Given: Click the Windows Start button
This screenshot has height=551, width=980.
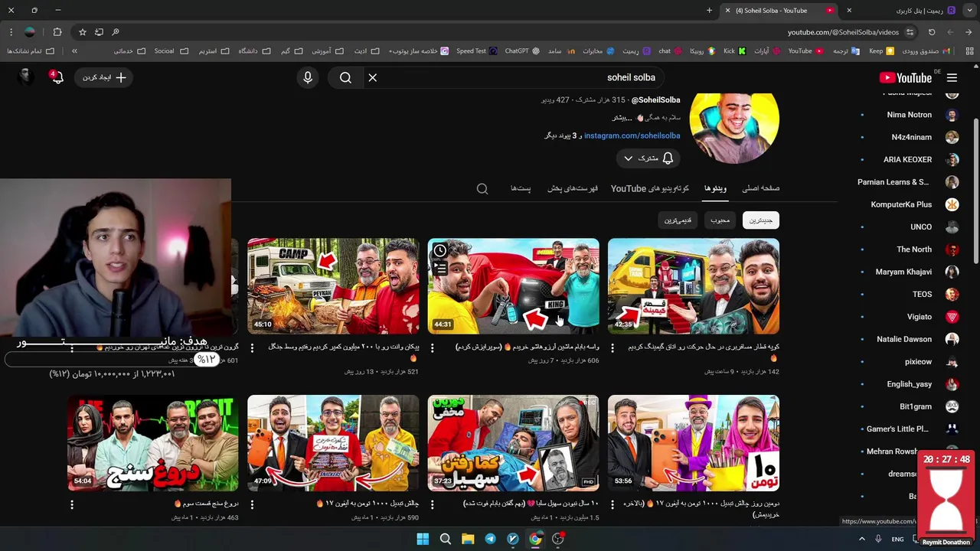Looking at the screenshot, I should pyautogui.click(x=423, y=539).
